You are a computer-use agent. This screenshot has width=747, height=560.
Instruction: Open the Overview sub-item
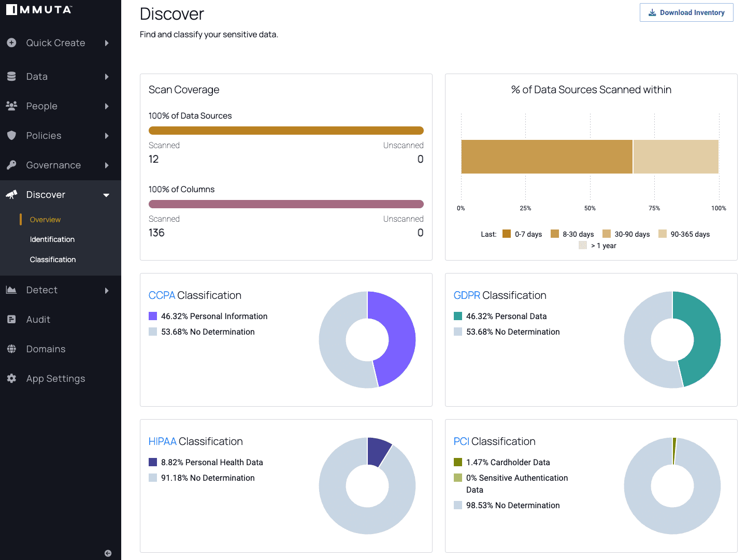(45, 220)
